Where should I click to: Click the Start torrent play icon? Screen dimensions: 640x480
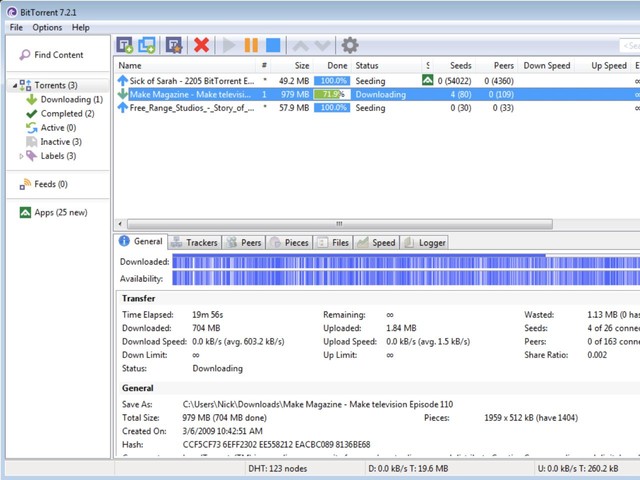point(229,45)
